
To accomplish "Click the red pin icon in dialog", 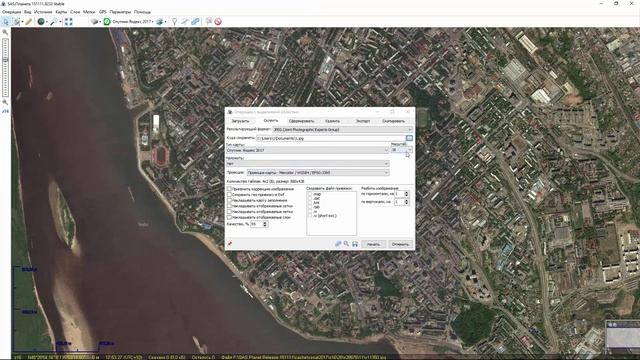I will (x=230, y=244).
